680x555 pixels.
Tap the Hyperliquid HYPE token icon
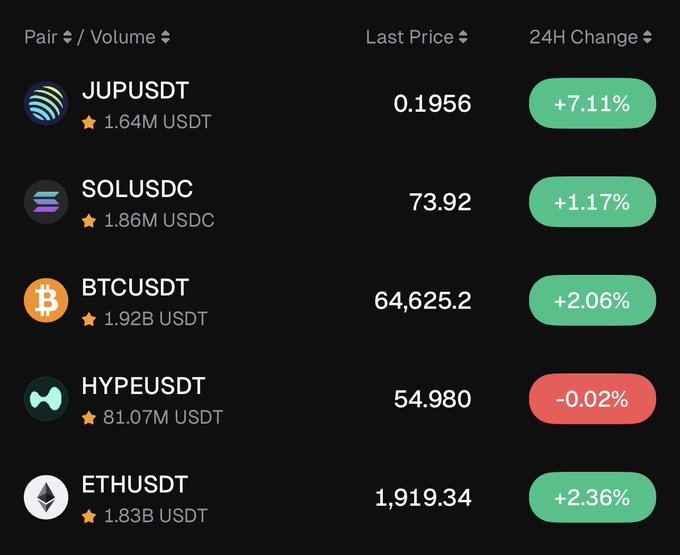46,398
